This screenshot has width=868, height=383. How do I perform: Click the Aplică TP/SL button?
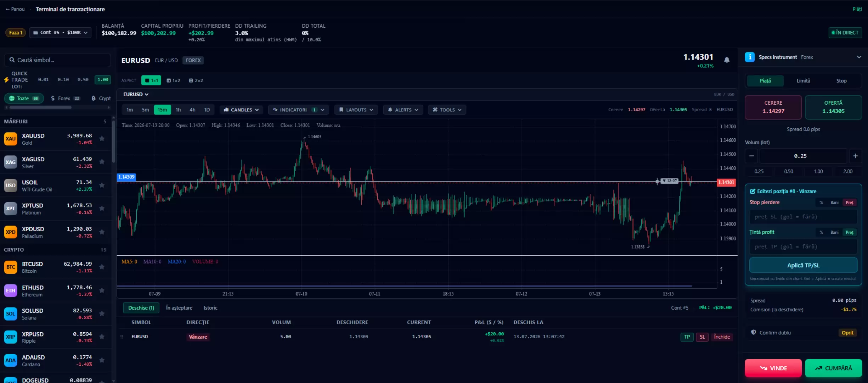coord(803,265)
